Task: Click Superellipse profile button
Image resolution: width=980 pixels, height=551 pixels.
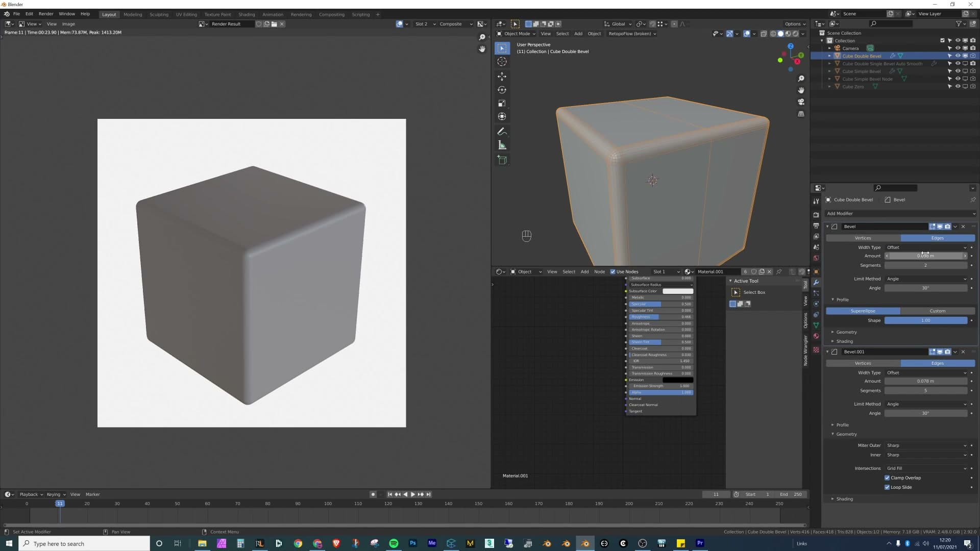Action: pos(863,311)
